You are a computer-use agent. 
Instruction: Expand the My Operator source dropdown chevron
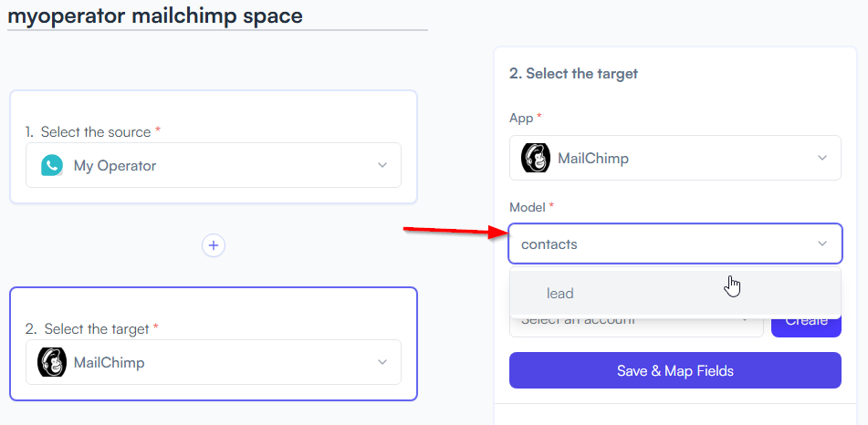click(x=382, y=165)
